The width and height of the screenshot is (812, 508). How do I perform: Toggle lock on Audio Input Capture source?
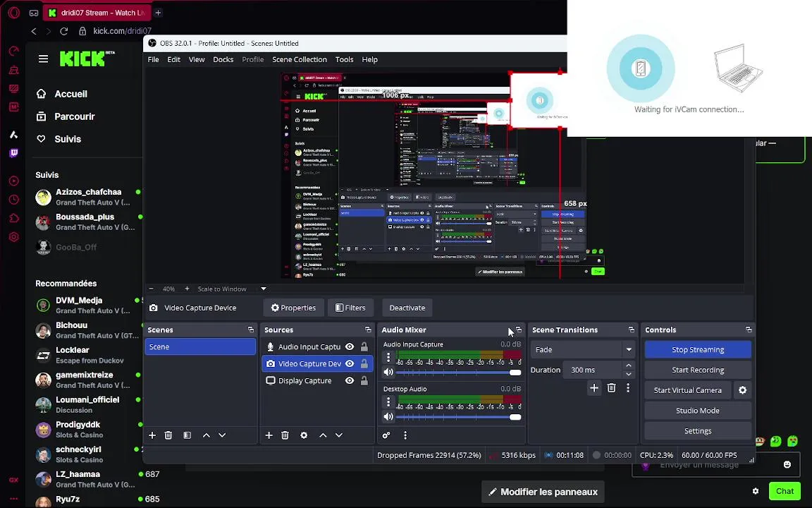pos(364,347)
